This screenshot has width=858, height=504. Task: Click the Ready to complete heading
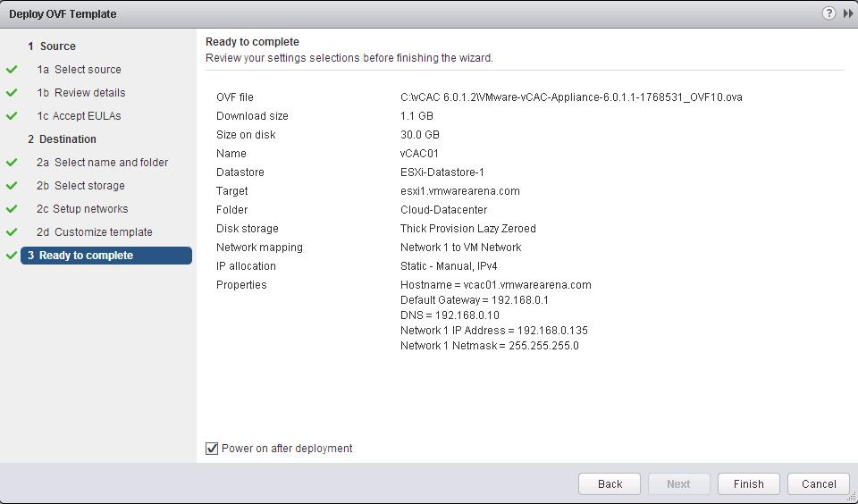pyautogui.click(x=252, y=42)
